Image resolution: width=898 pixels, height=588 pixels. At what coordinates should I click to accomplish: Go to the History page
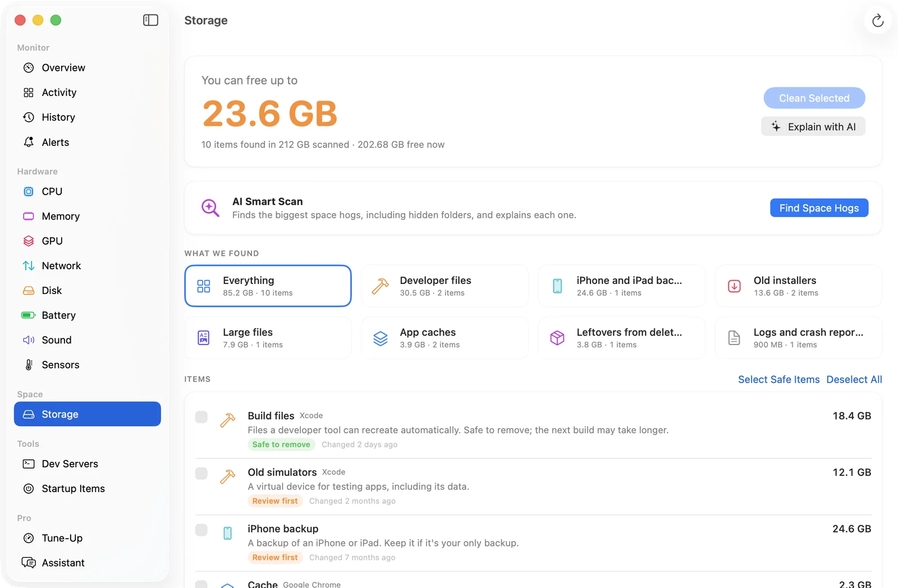click(x=88, y=117)
